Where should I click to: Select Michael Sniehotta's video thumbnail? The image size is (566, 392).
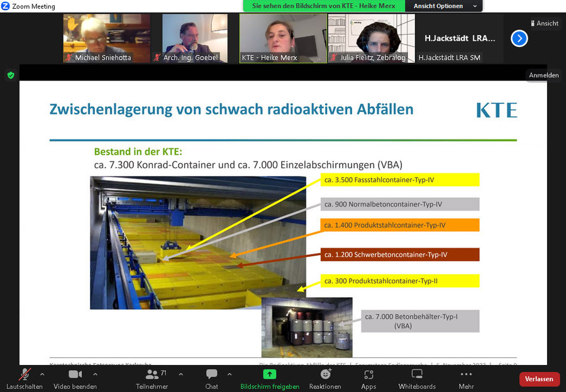[107, 38]
